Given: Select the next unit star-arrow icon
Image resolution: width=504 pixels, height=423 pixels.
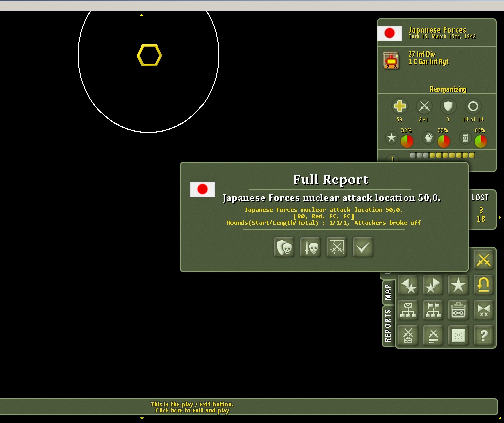Looking at the screenshot, I should 433,285.
